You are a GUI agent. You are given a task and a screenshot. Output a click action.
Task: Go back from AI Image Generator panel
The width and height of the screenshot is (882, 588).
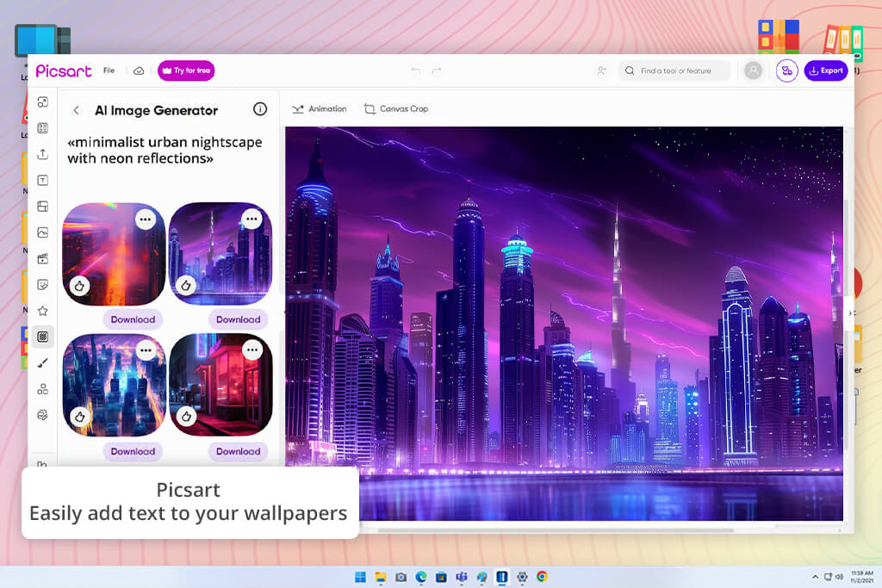point(76,110)
